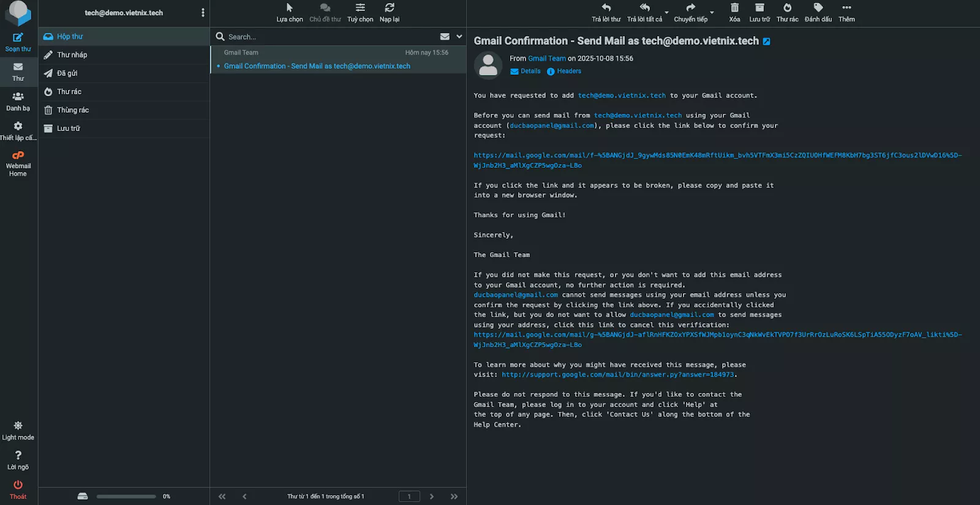Screen dimensions: 980x505
Task: Toggle the Headers view of message
Action: [x=568, y=72]
